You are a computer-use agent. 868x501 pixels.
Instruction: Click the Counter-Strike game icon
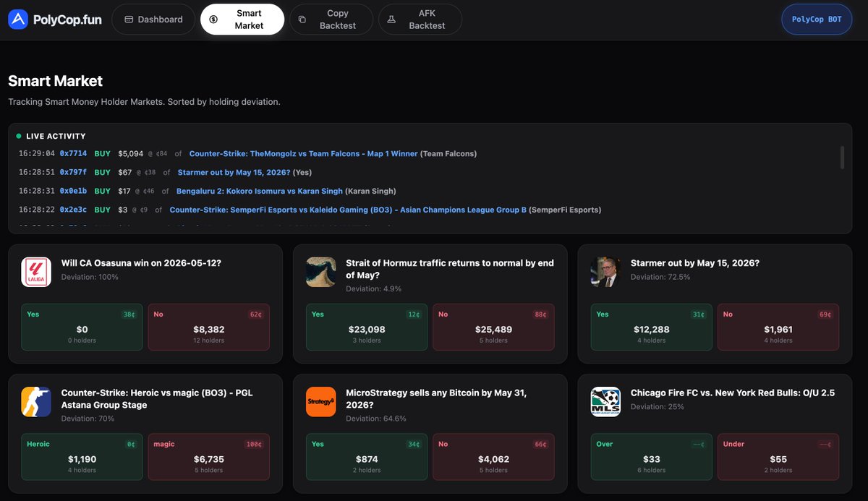tap(36, 402)
